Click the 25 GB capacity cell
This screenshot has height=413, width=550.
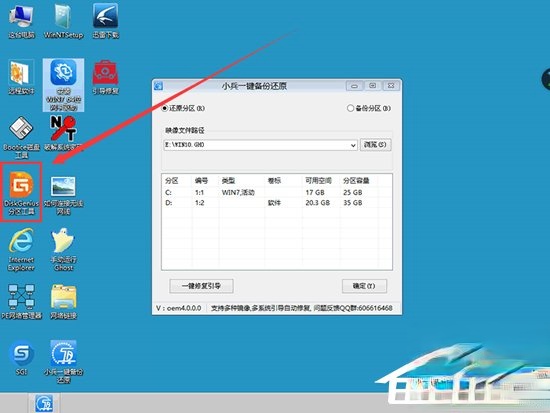click(x=353, y=193)
